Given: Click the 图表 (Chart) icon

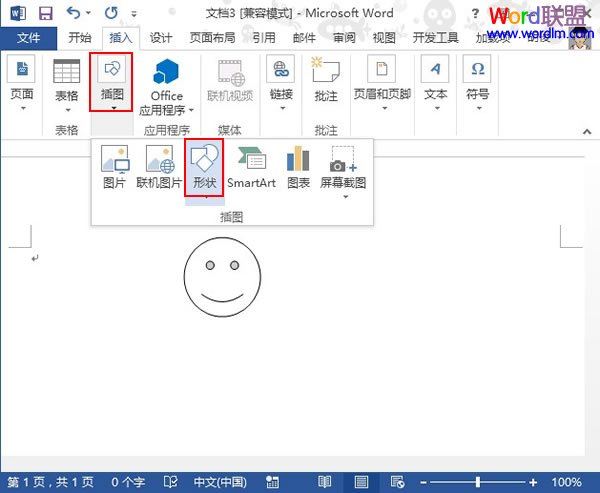Looking at the screenshot, I should point(298,168).
